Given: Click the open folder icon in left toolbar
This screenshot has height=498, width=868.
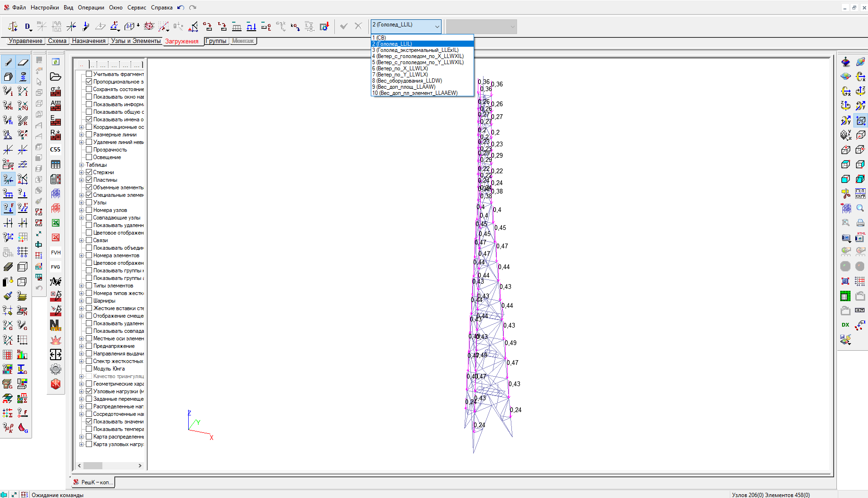Looking at the screenshot, I should pyautogui.click(x=56, y=76).
